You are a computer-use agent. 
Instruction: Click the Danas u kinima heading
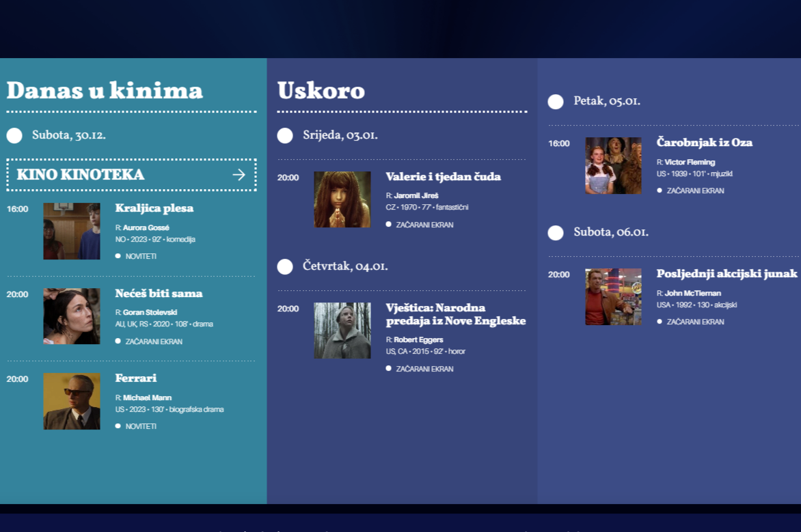point(105,91)
